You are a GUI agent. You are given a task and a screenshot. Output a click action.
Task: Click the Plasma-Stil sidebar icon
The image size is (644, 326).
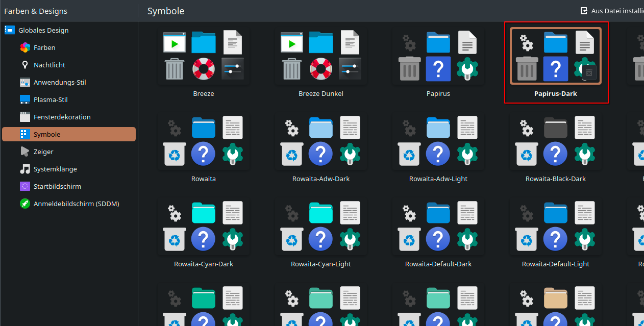pyautogui.click(x=25, y=99)
